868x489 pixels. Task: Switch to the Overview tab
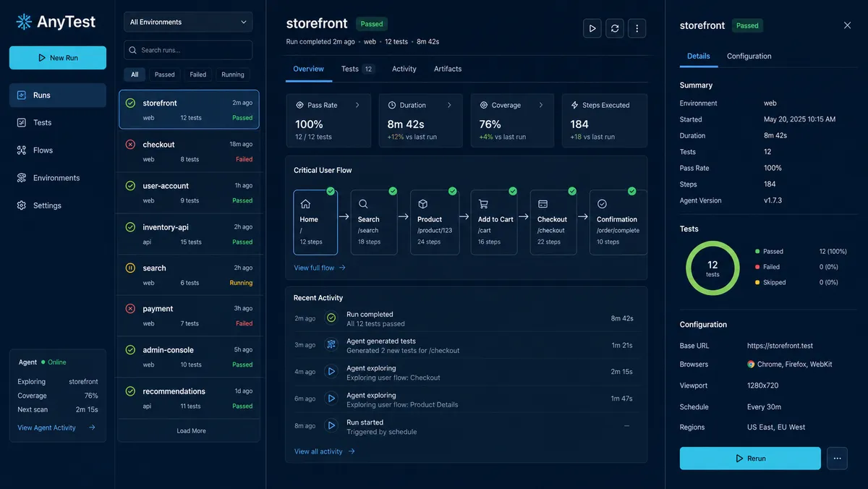click(308, 69)
